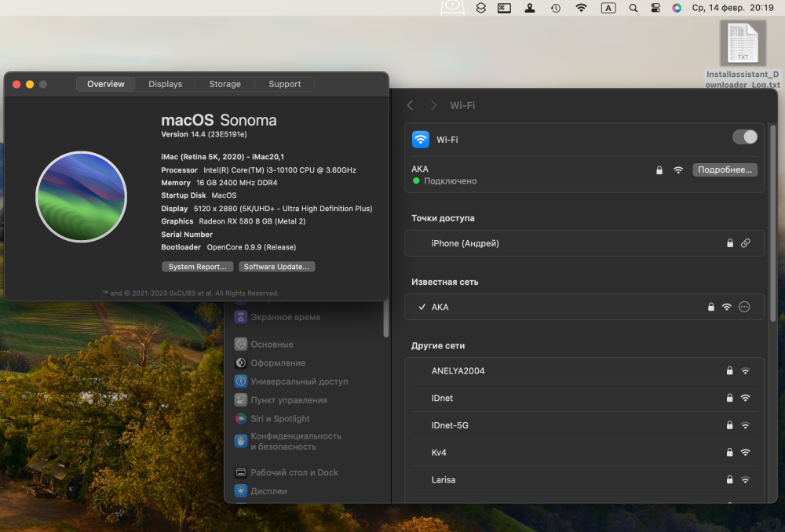Open options menu for known network AKA
Viewport: 785px width, 532px height.
click(x=744, y=307)
